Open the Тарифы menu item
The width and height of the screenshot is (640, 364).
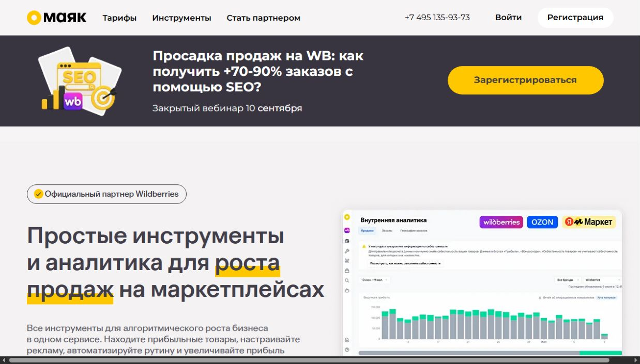click(119, 18)
